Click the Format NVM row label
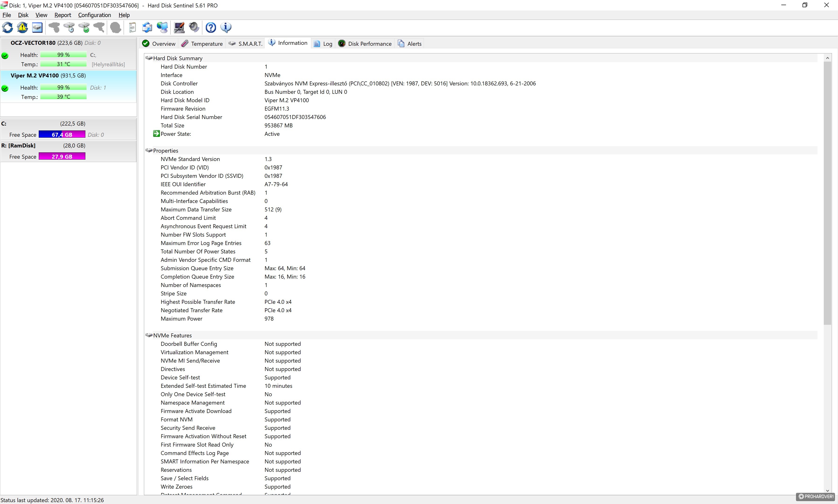This screenshot has width=838, height=504. pyautogui.click(x=177, y=420)
